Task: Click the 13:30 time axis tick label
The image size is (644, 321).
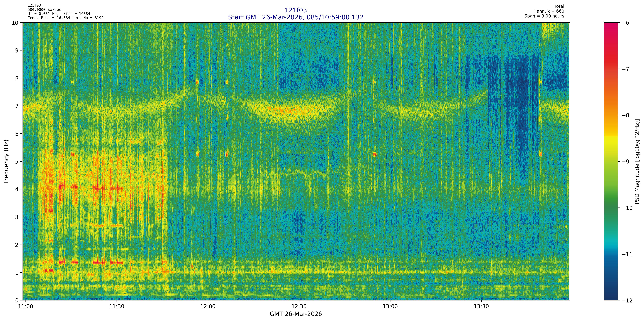Action: (481, 306)
